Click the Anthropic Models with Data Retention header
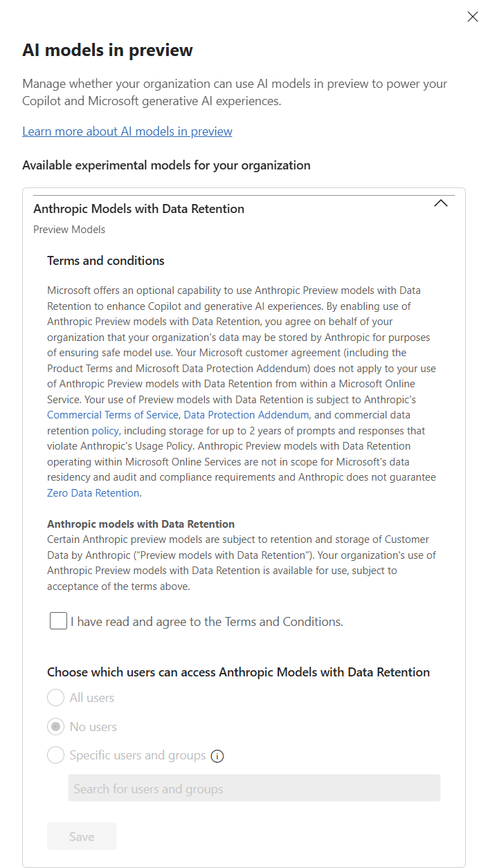The image size is (488, 868). 138,209
